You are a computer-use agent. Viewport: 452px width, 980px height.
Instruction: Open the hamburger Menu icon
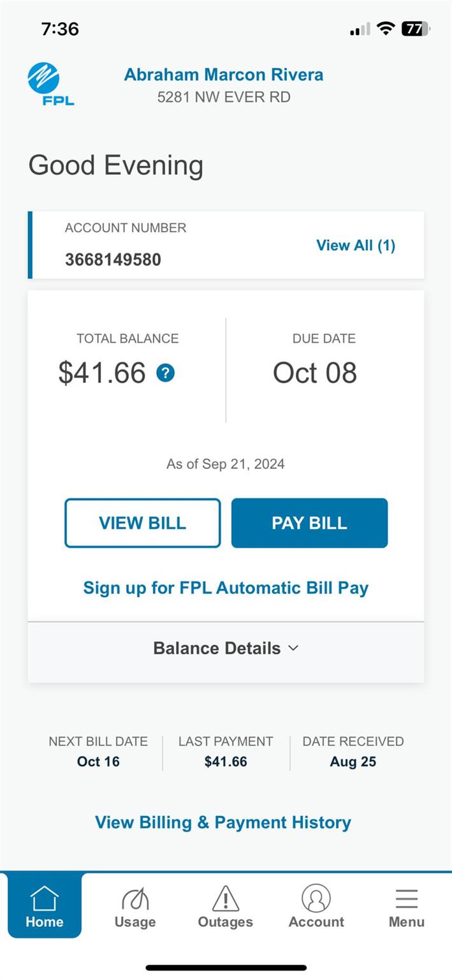click(407, 898)
